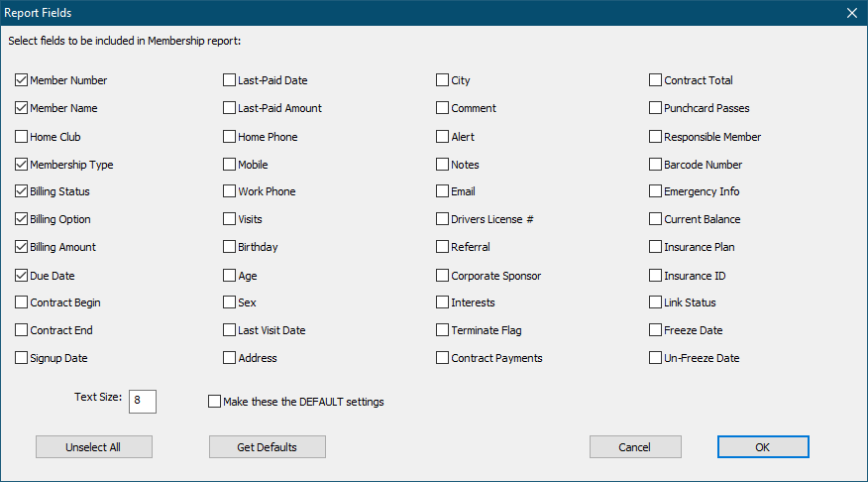
Task: Cancel the Report Fields dialog
Action: click(x=634, y=447)
